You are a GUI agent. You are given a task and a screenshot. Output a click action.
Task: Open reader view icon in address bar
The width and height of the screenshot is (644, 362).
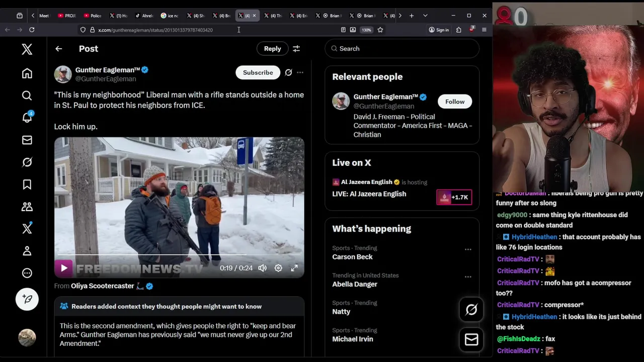(343, 30)
